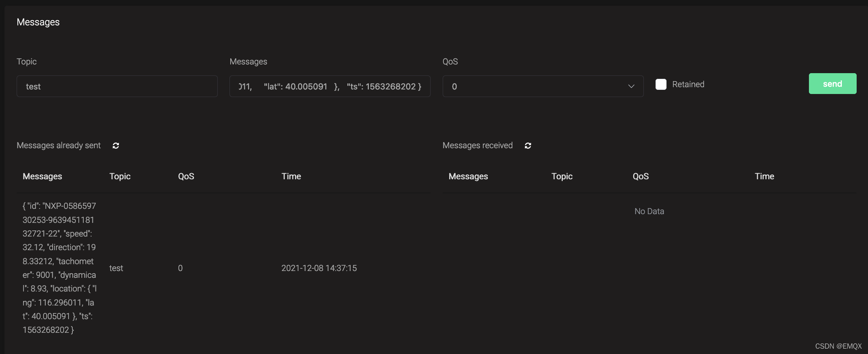This screenshot has width=868, height=354.
Task: Click the QoS column header in received table
Action: (640, 176)
